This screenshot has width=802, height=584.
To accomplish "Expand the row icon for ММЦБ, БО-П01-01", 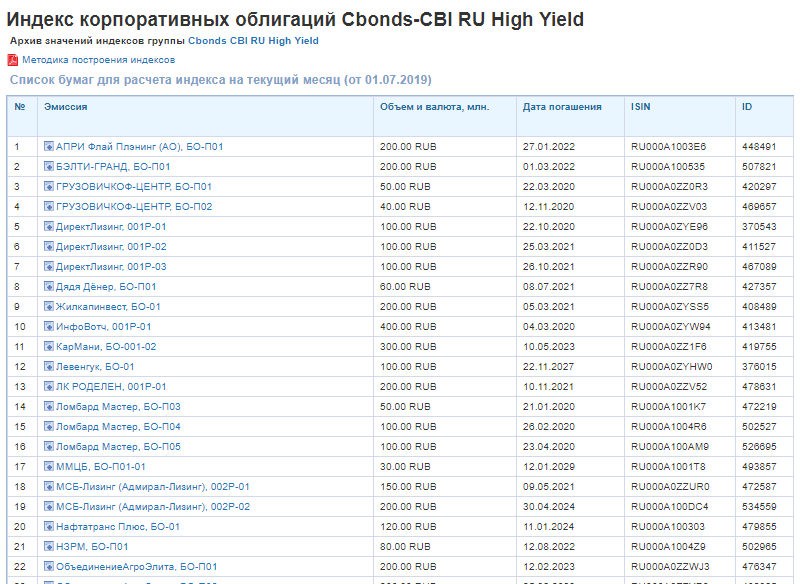I will (x=48, y=467).
